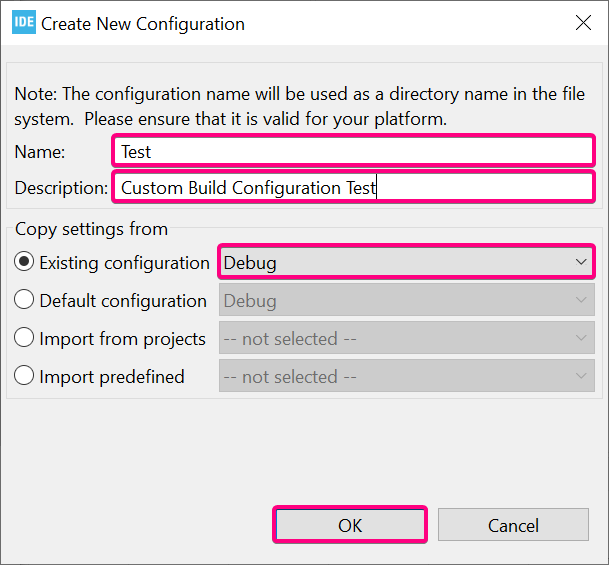
Task: Pick the Import predefined radio button
Action: point(24,377)
